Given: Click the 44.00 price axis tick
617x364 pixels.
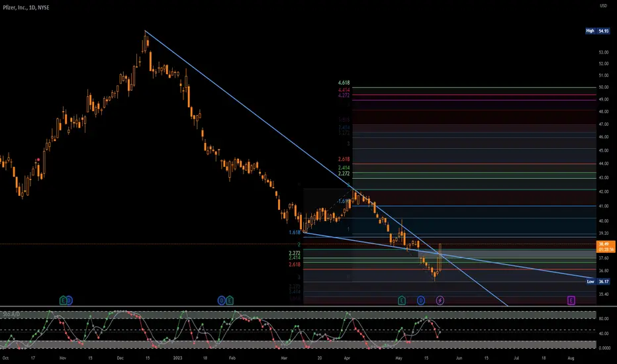Looking at the screenshot, I should (604, 163).
